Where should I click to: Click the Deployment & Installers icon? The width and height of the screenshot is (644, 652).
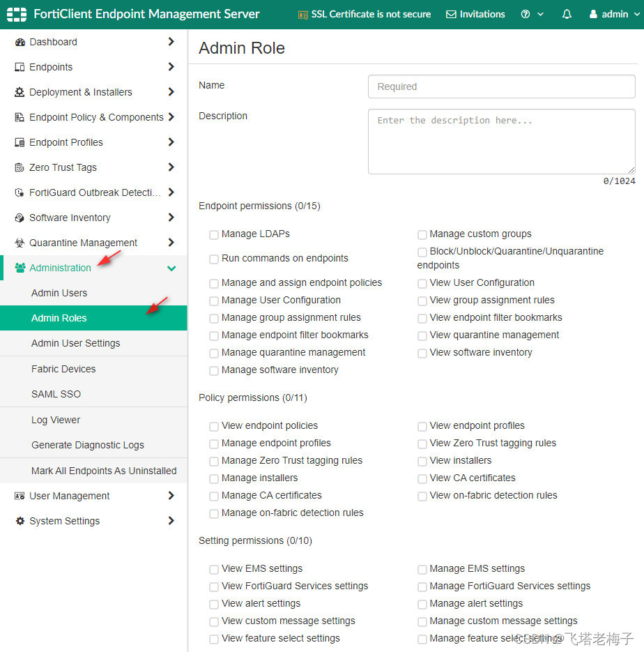pos(20,92)
